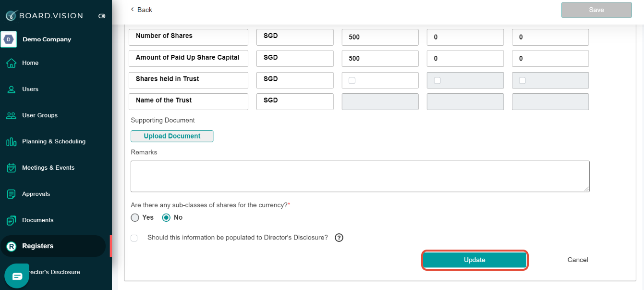Tick the Shares held in Trust SGD checkbox

[352, 80]
